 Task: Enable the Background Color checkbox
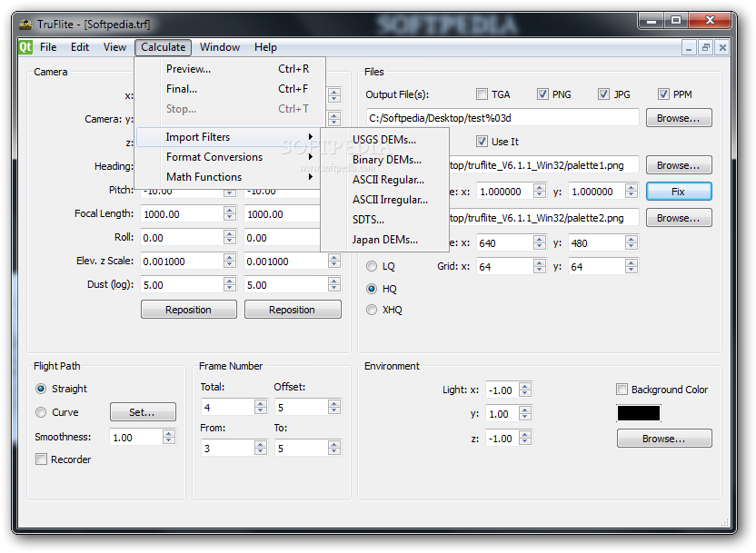(622, 389)
